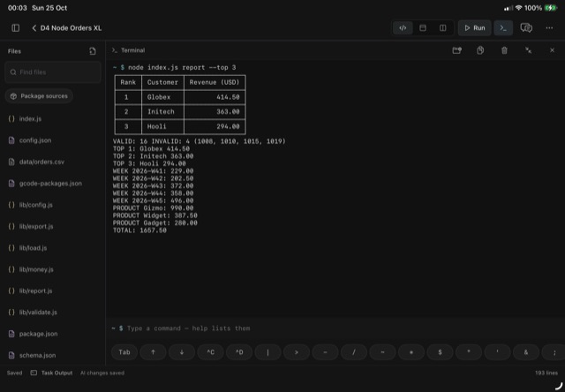Insert dash character key

(326, 352)
